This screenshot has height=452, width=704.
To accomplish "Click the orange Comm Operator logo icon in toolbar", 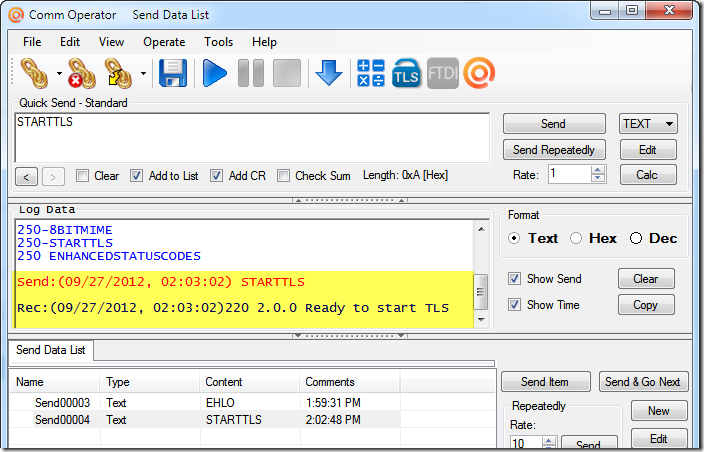I will 479,73.
